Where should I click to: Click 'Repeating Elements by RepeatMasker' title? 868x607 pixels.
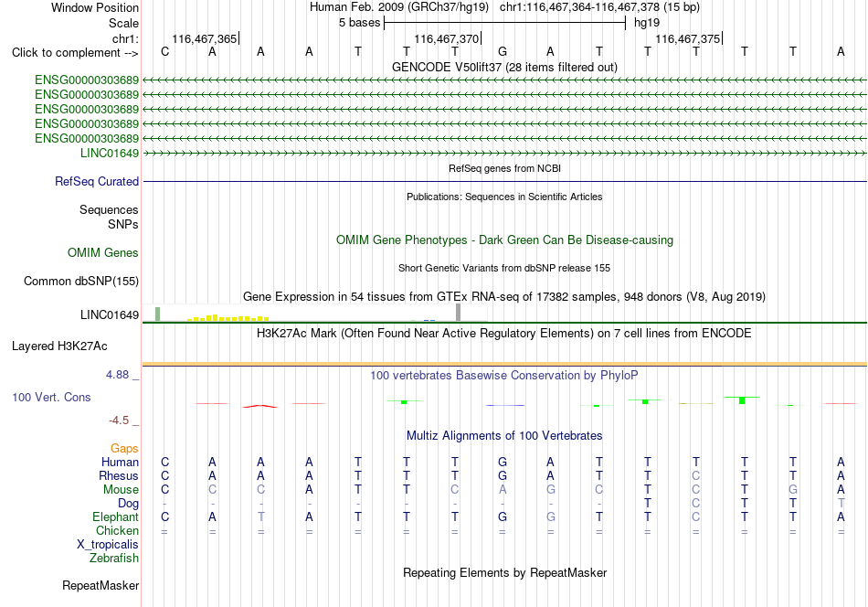click(x=504, y=572)
